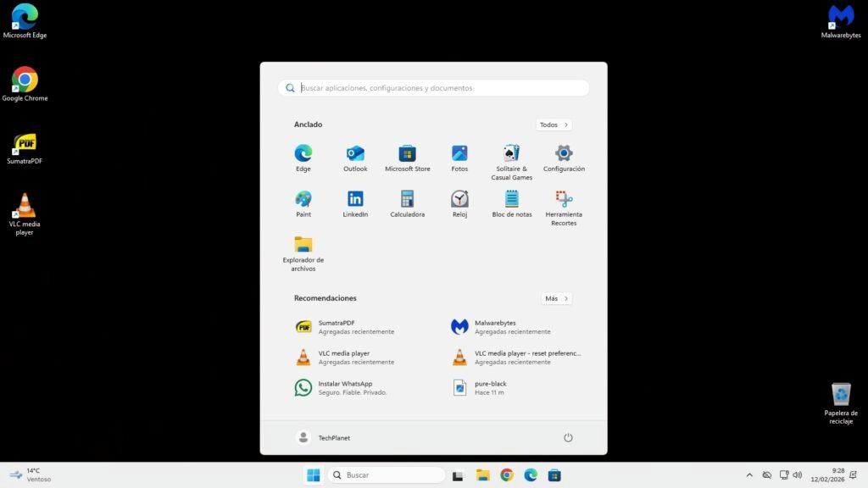Open Herramienta Recortes

tap(564, 201)
